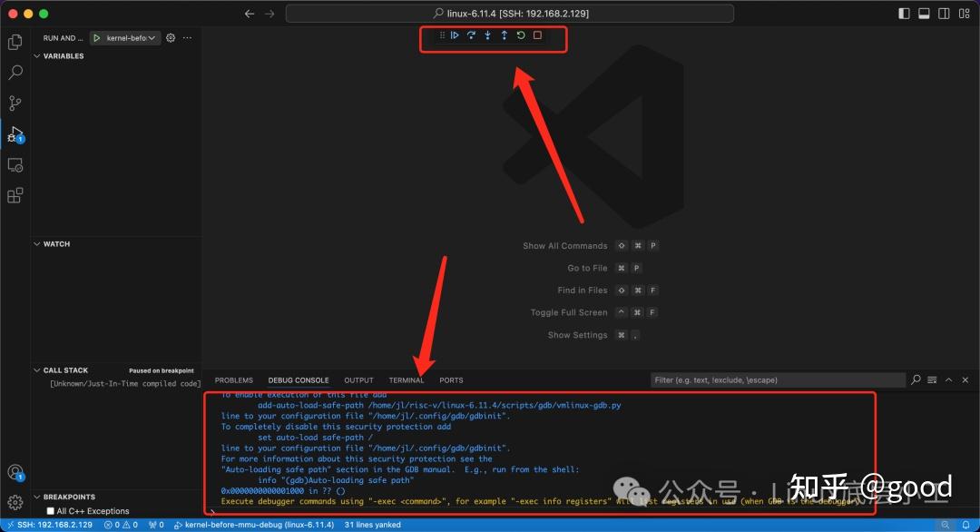This screenshot has width=980, height=532.
Task: Switch to the PROBLEMS tab
Action: [x=233, y=379]
